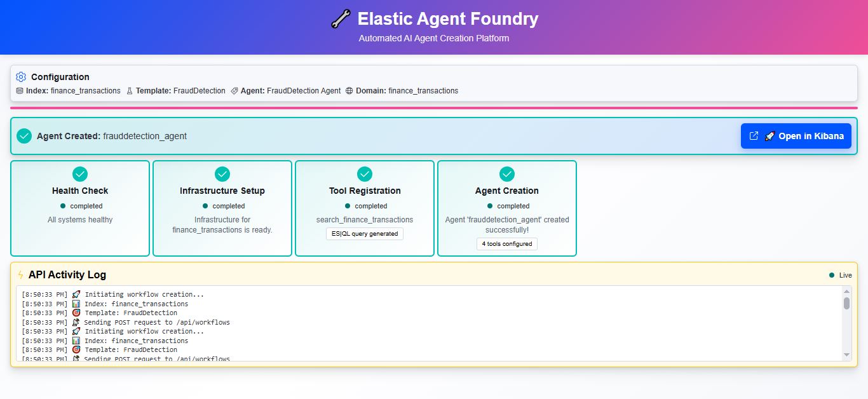Click the database icon next to Index
The image size is (868, 399).
pos(20,91)
